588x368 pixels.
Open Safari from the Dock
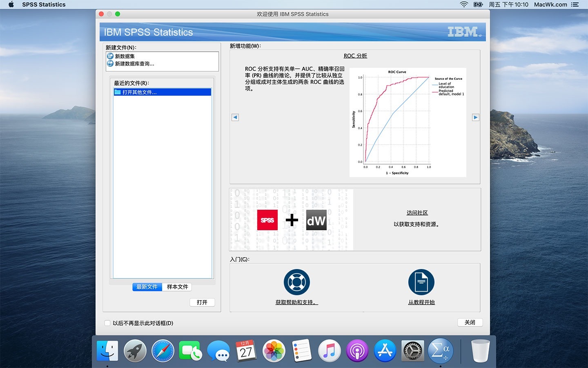pyautogui.click(x=163, y=351)
